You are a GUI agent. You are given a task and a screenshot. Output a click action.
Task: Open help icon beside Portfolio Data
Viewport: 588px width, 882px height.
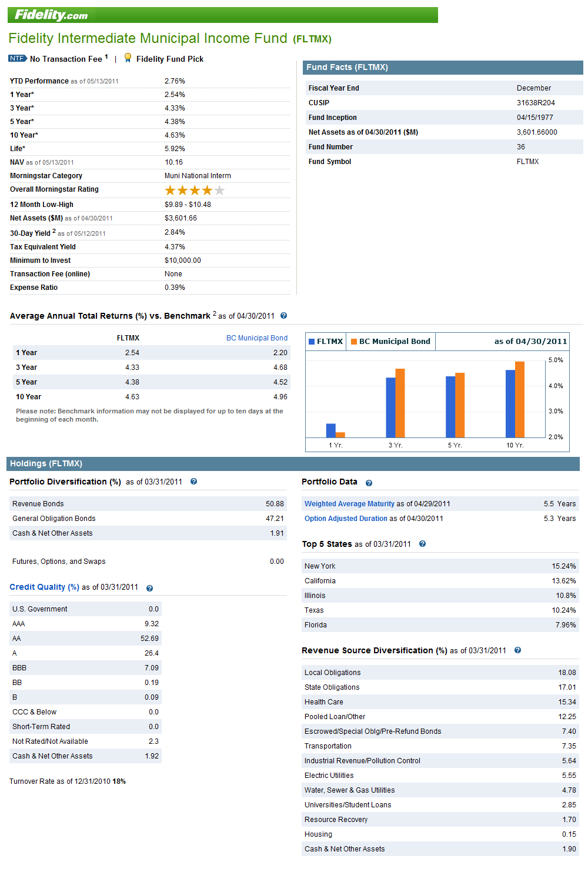[x=369, y=483]
